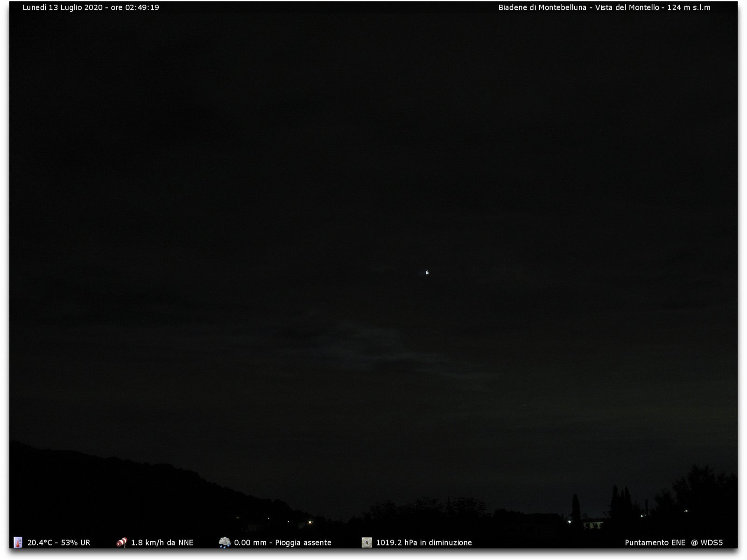Select the 1.8 km/h da NNE wind text
The width and height of the screenshot is (747, 560).
pos(162,543)
